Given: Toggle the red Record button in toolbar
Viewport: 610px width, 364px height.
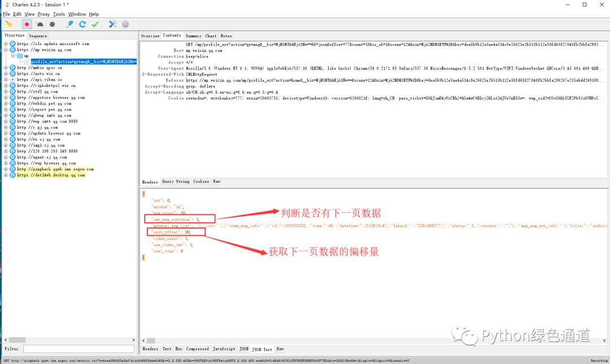Looking at the screenshot, I should tap(27, 24).
